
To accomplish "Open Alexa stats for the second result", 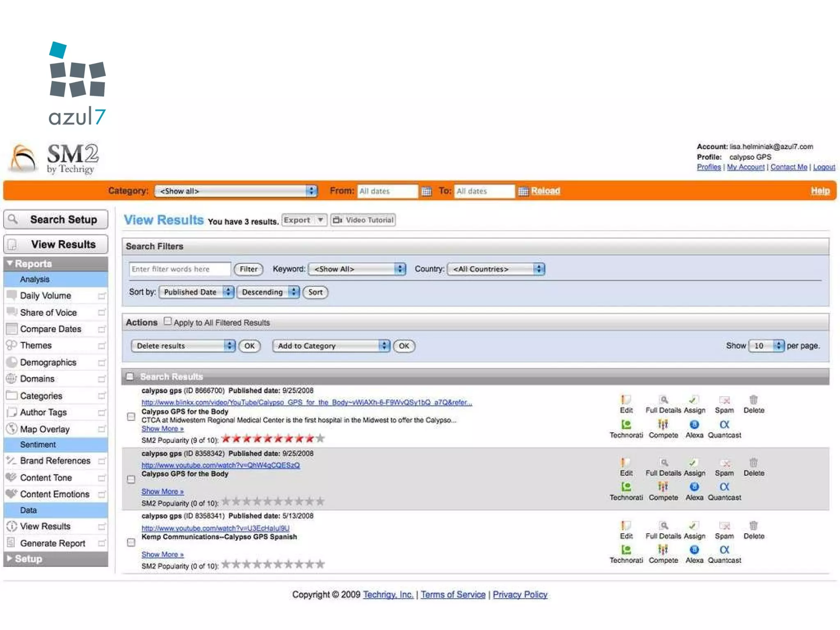I will tap(694, 487).
